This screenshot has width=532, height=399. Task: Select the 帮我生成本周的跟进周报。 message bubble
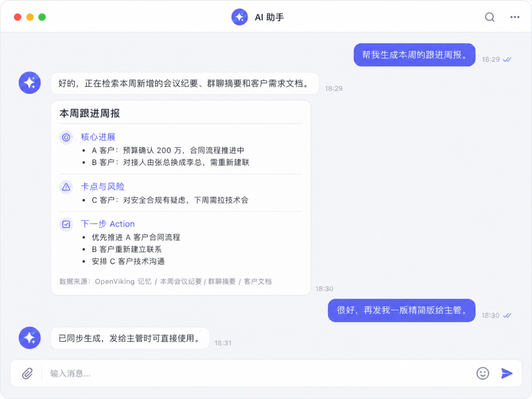coord(414,55)
